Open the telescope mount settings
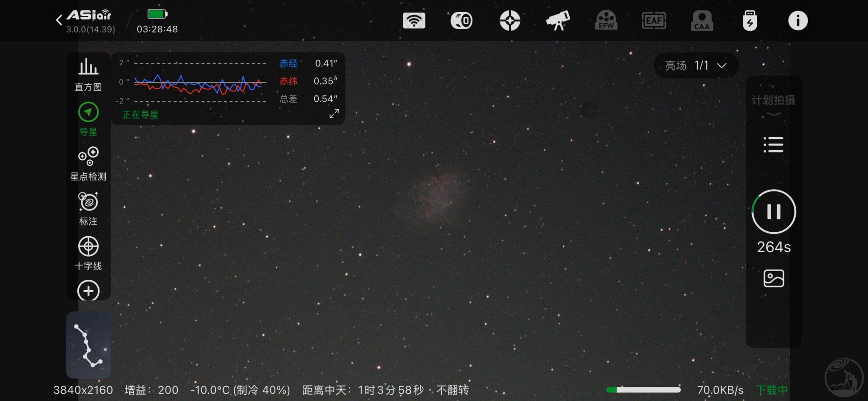 [x=558, y=21]
